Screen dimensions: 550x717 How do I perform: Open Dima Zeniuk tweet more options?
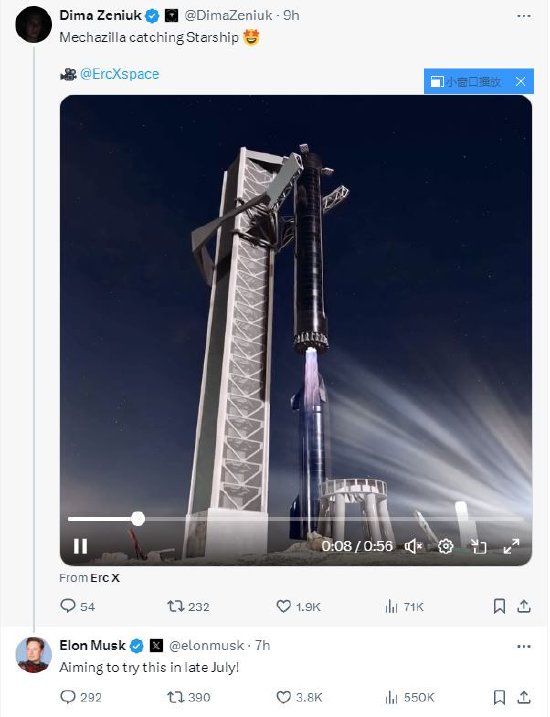[524, 16]
